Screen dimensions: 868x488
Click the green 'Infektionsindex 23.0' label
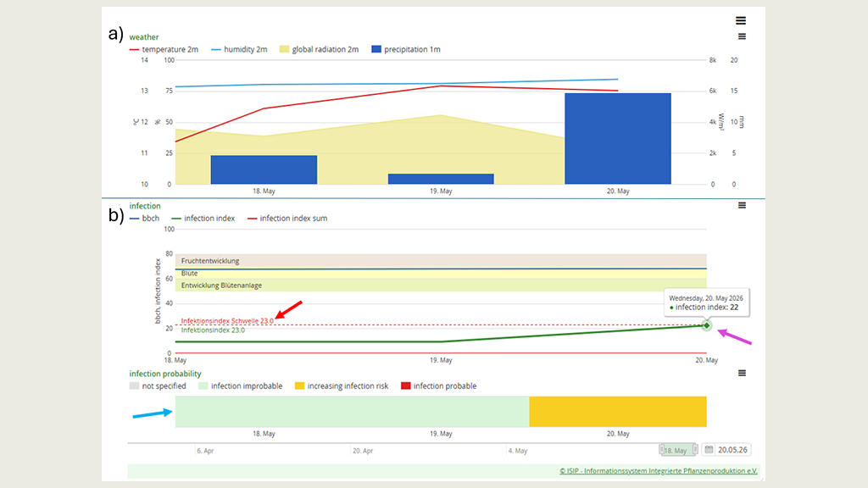[213, 330]
